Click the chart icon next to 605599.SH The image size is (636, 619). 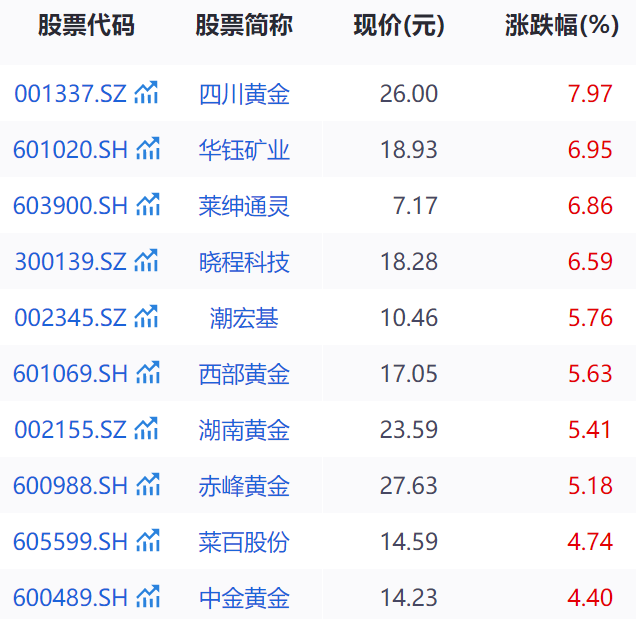(148, 542)
